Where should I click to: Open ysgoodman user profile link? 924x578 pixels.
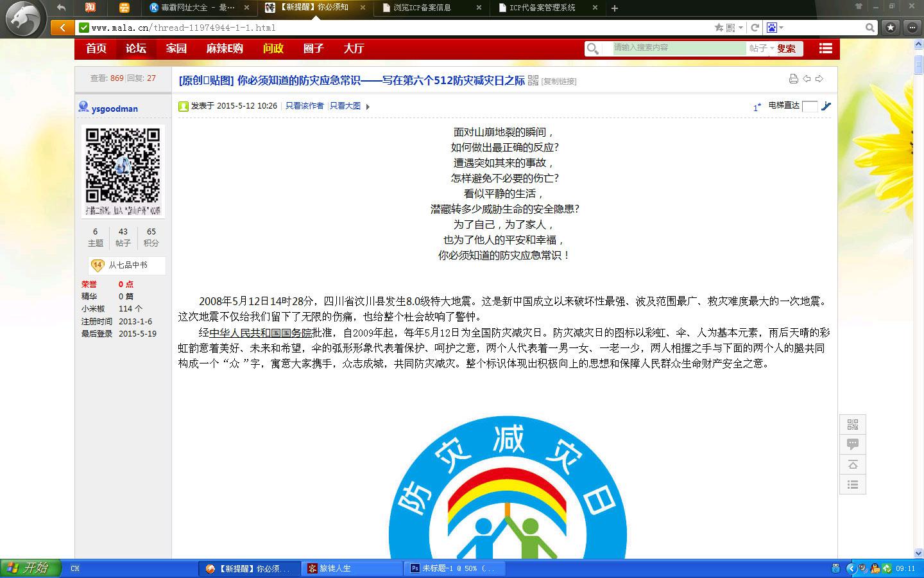tap(114, 109)
